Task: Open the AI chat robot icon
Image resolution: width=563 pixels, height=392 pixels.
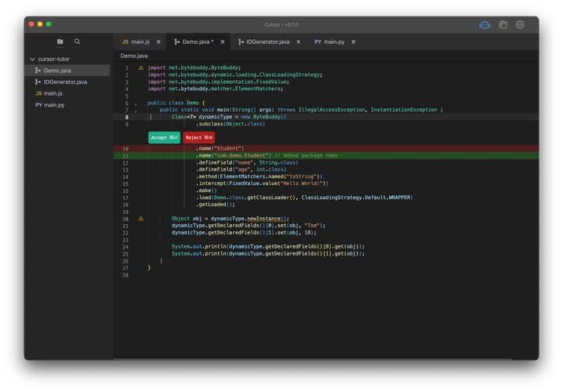Action: 485,24
